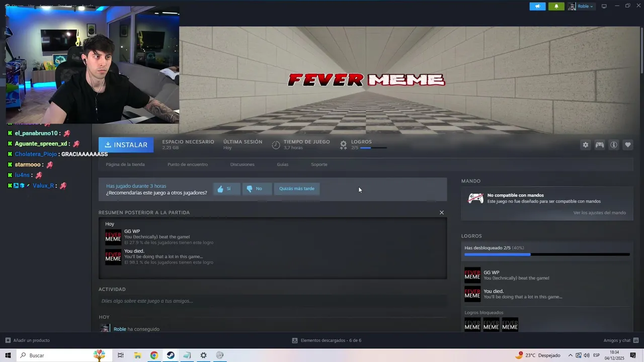Click the gamepad icon in the Mando panel
Viewport: 644px width, 362px height.
[475, 199]
